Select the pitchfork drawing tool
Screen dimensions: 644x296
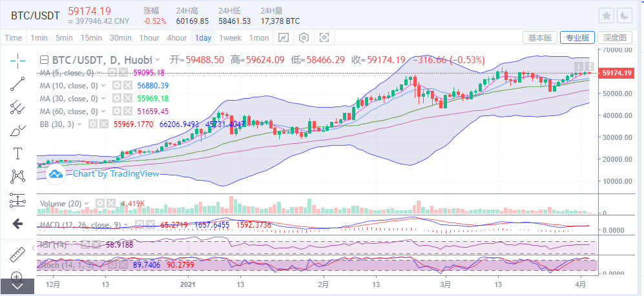(17, 107)
